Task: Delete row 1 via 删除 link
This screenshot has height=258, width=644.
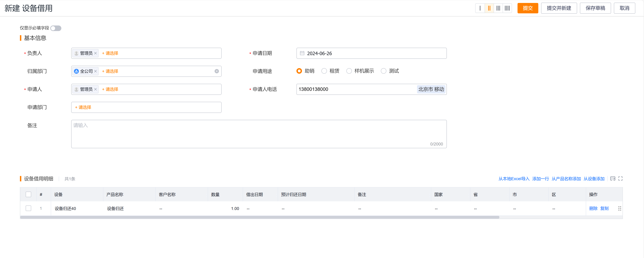Action: [593, 208]
